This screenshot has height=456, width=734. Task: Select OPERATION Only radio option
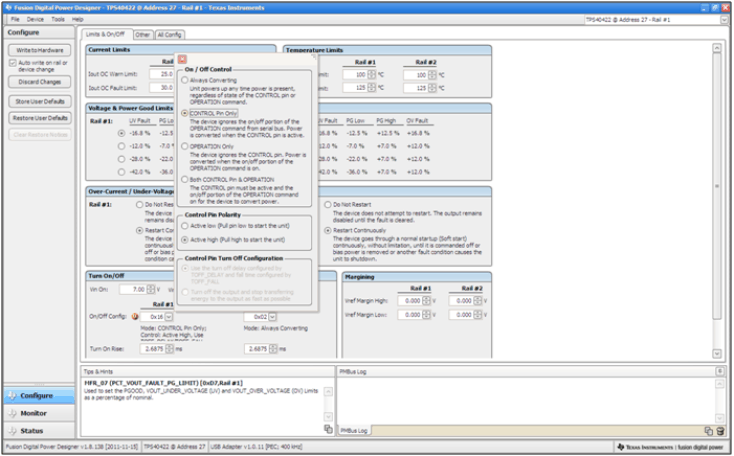pos(185,146)
